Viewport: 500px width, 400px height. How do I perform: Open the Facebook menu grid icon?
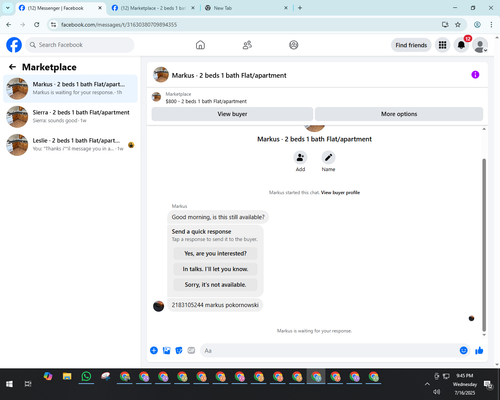click(442, 45)
